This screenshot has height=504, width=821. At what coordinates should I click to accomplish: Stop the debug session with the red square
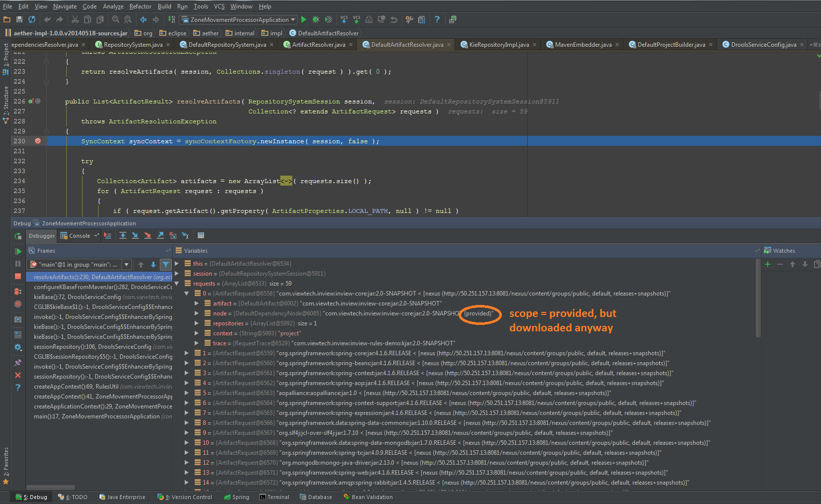click(18, 276)
